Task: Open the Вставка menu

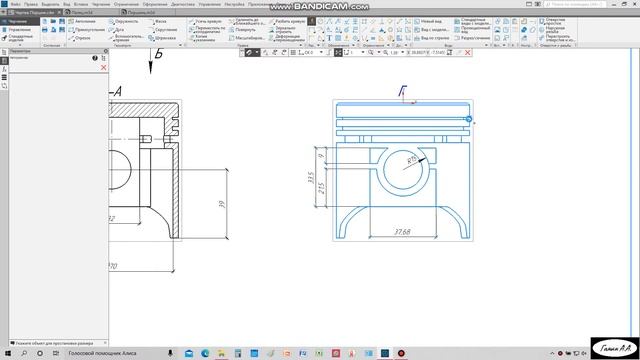Action: (81, 4)
